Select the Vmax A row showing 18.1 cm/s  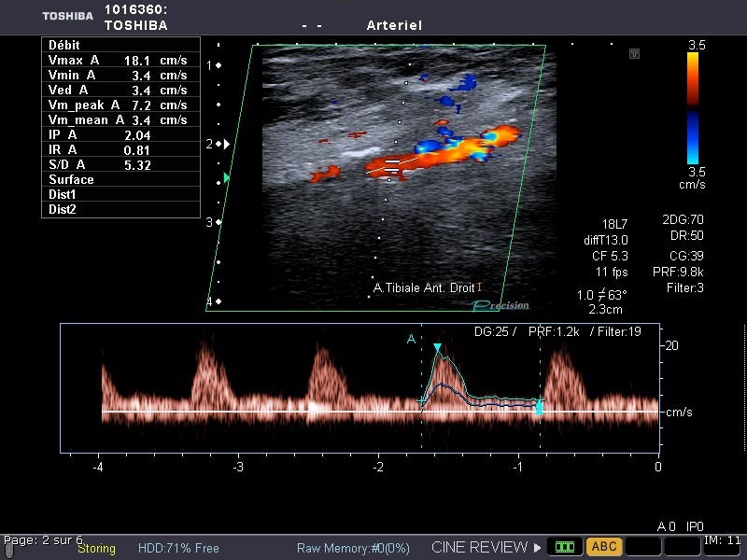coord(121,60)
